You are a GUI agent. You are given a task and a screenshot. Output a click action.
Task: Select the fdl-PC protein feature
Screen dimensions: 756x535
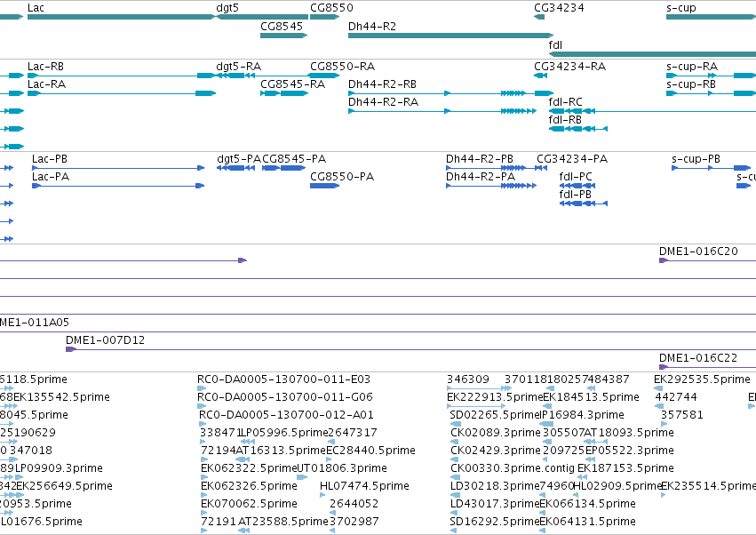coord(577,186)
